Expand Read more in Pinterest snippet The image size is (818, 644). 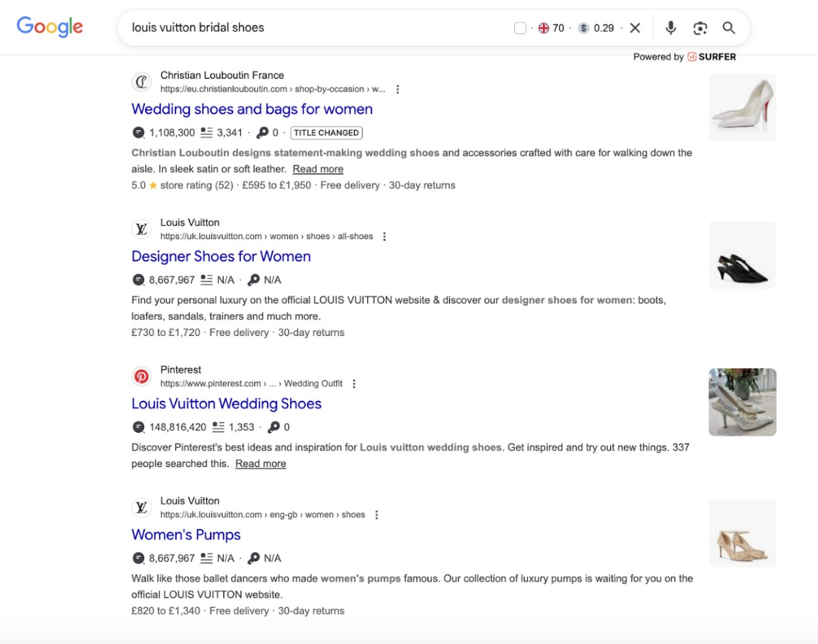[261, 464]
